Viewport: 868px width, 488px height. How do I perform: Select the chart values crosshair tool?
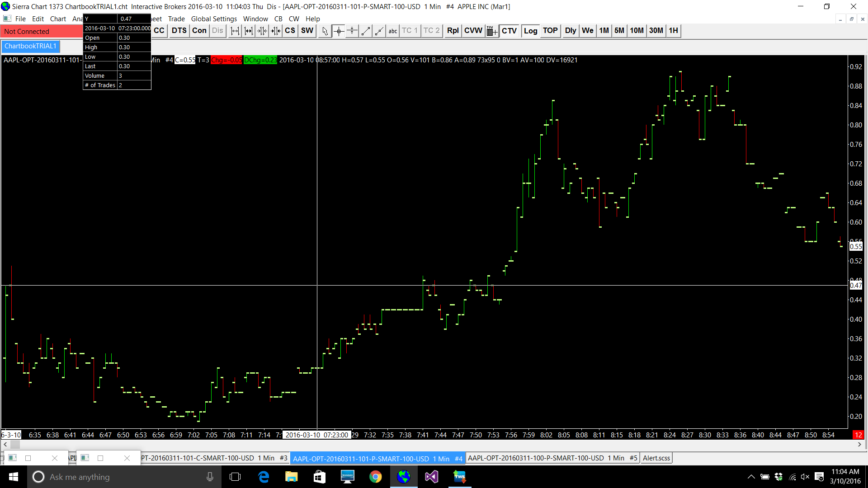coord(339,31)
